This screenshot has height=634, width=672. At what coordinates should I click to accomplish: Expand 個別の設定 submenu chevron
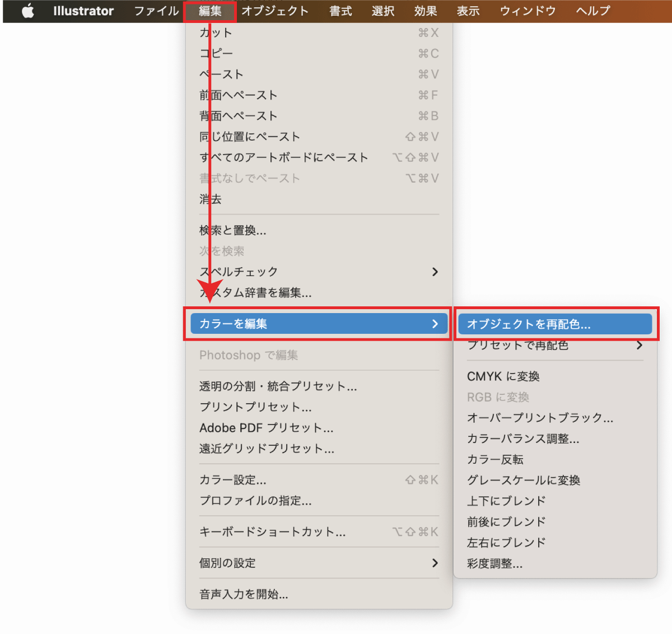click(x=435, y=563)
